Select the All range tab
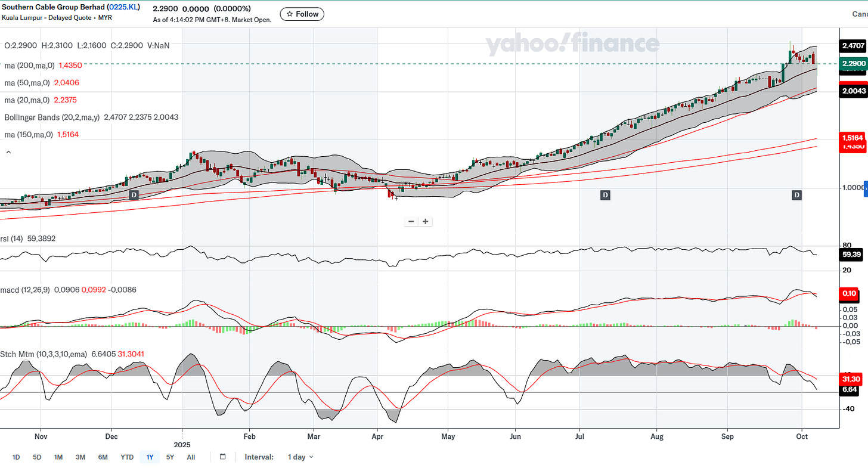Screen dimensions: 868x468 (191, 457)
